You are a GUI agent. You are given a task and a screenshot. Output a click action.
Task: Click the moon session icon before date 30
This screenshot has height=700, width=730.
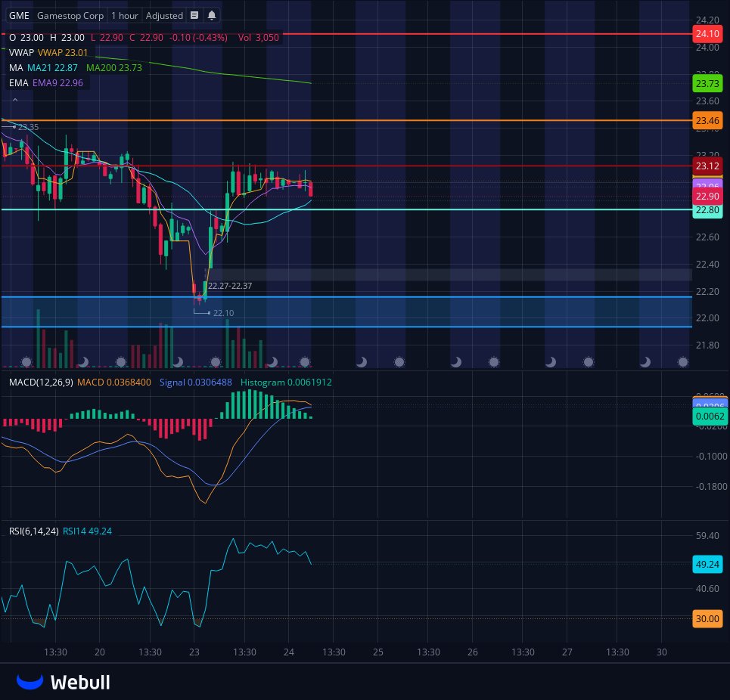[x=645, y=361]
